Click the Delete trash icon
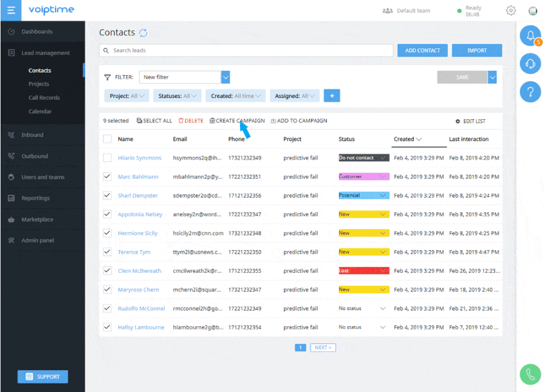Screen dimensions: 545x392 [181, 120]
